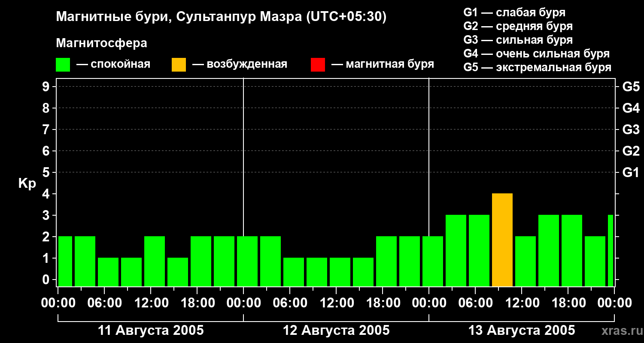Click the 06:00 time label for 11 Августа
This screenshot has height=343, width=644.
pyautogui.click(x=105, y=303)
